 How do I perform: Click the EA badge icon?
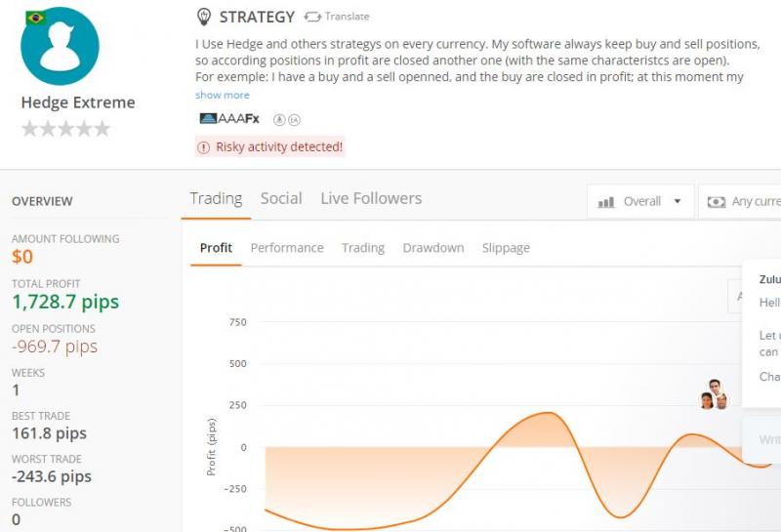click(294, 119)
